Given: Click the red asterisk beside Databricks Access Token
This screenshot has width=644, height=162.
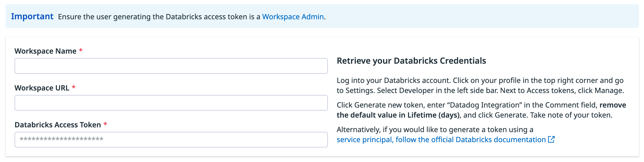Looking at the screenshot, I should click(x=105, y=124).
